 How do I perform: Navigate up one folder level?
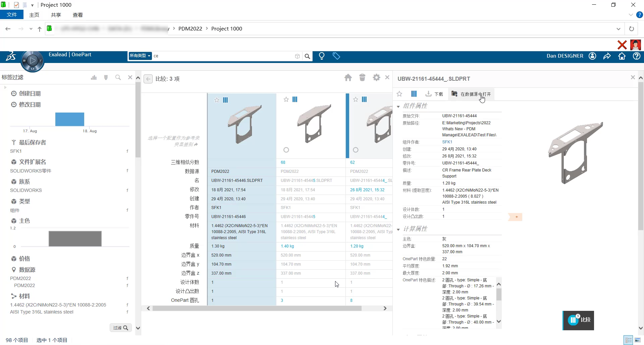click(x=40, y=29)
